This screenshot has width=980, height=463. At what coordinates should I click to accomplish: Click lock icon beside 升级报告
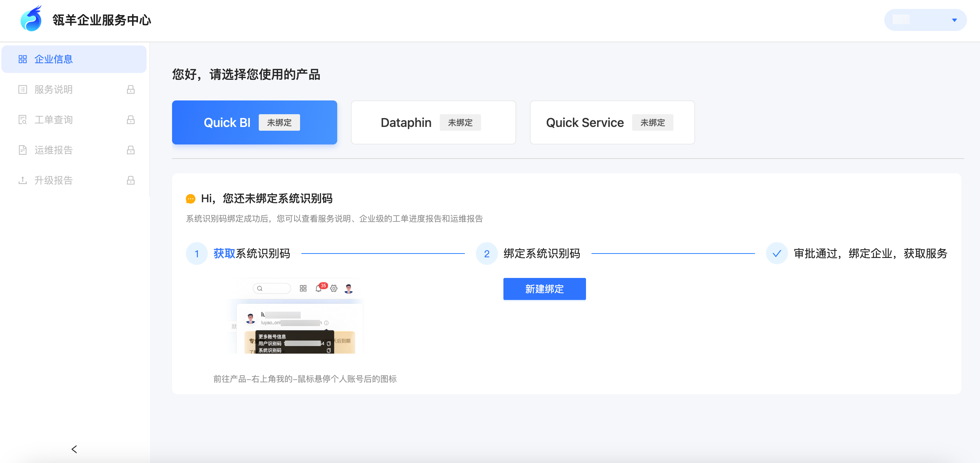[130, 180]
